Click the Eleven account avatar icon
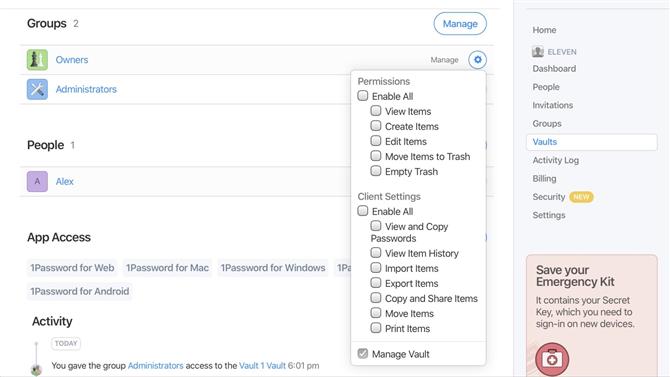 (538, 52)
